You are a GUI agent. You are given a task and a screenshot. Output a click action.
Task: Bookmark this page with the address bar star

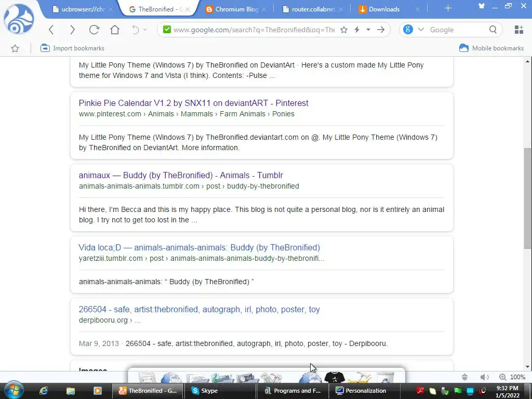point(344,30)
